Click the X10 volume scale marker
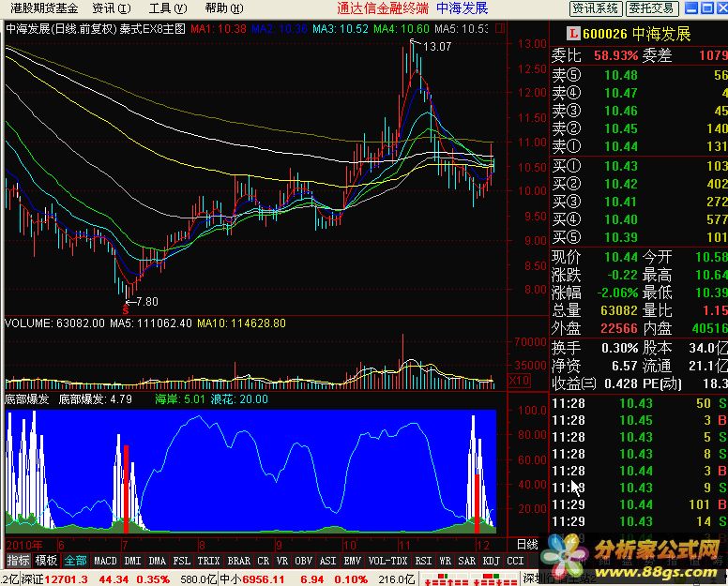 pos(519,381)
